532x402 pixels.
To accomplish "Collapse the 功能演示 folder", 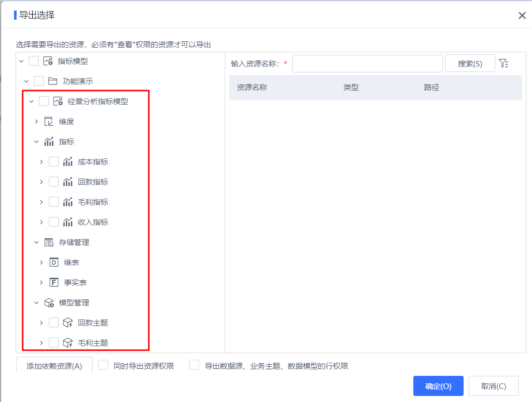I will click(27, 82).
